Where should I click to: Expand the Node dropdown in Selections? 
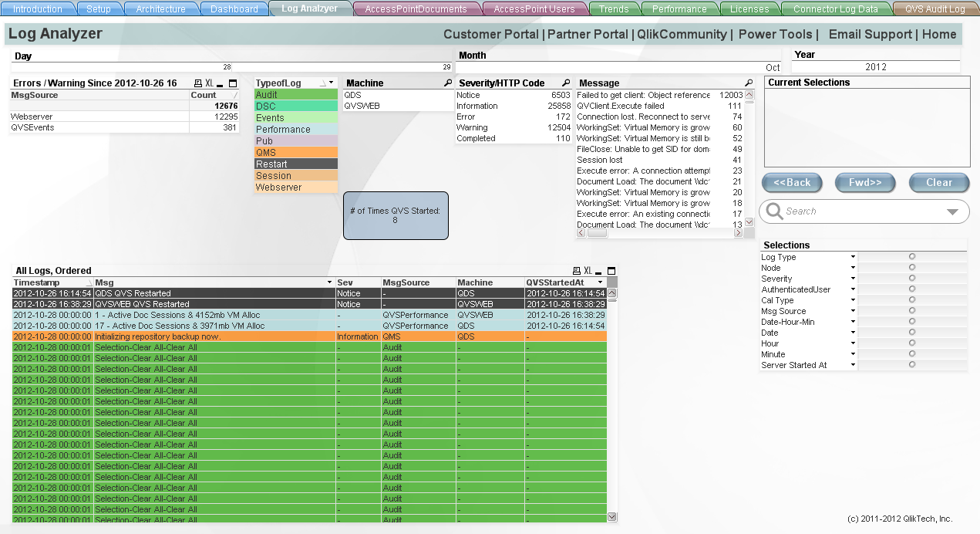click(853, 268)
